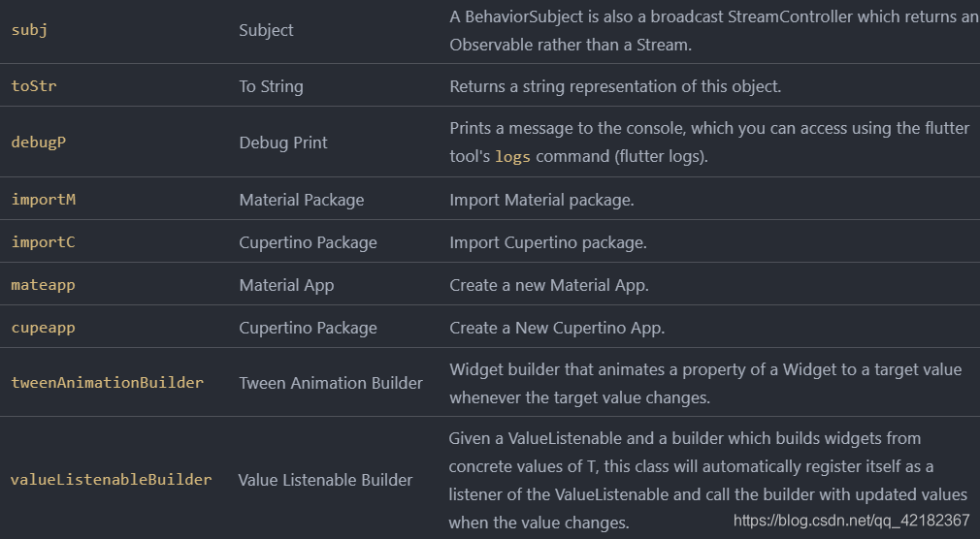980x539 pixels.
Task: Select 'Create a New Cupertino App.' text
Action: tap(557, 328)
